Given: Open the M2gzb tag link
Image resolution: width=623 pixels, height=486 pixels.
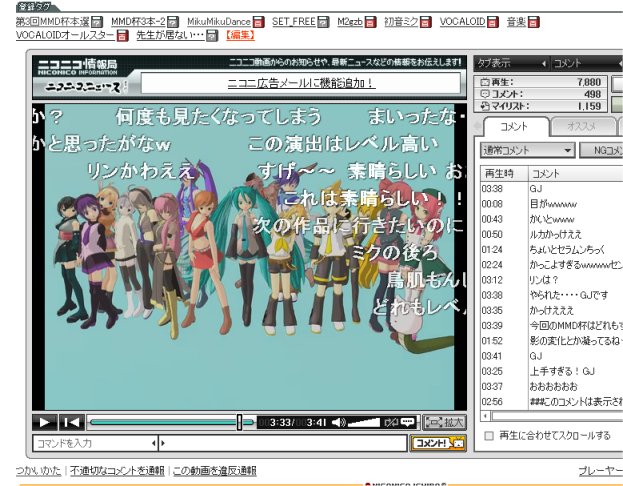Looking at the screenshot, I should pos(350,22).
